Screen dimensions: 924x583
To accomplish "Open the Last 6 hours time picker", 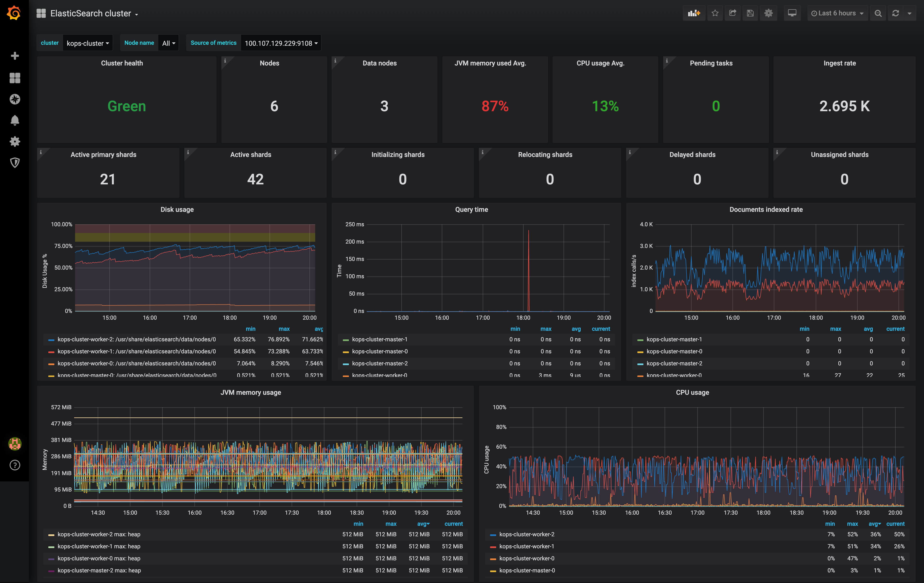I will pos(837,13).
